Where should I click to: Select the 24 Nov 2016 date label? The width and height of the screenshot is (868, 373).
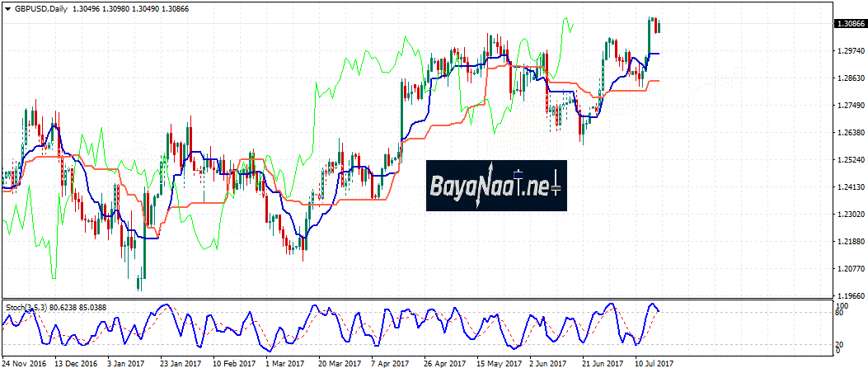click(22, 362)
